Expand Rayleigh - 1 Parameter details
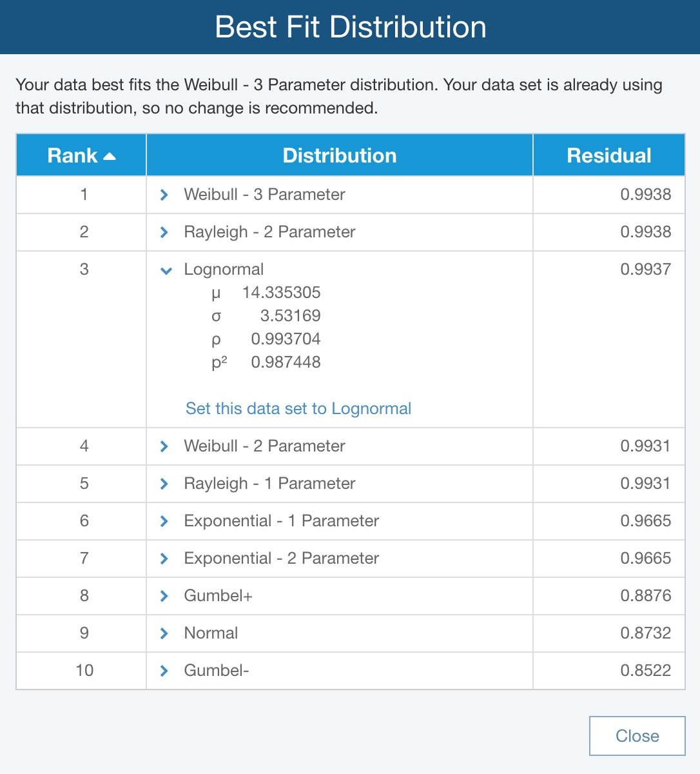The image size is (700, 774). 164,484
